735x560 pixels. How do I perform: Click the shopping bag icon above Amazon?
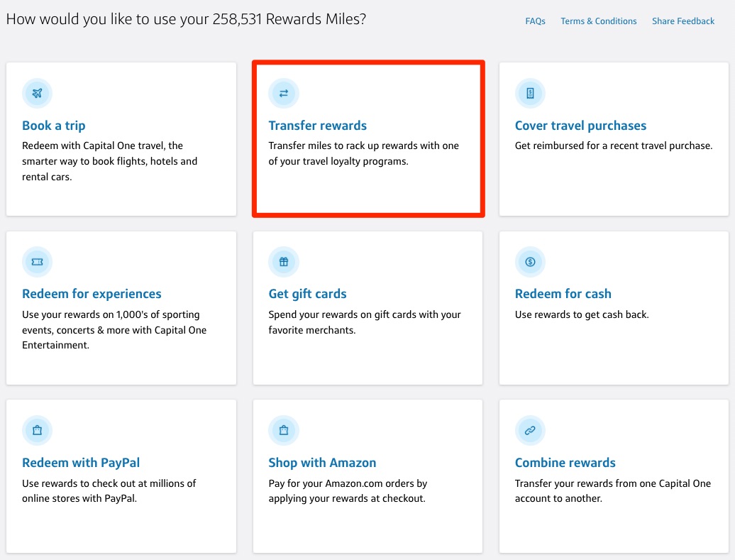tap(284, 430)
